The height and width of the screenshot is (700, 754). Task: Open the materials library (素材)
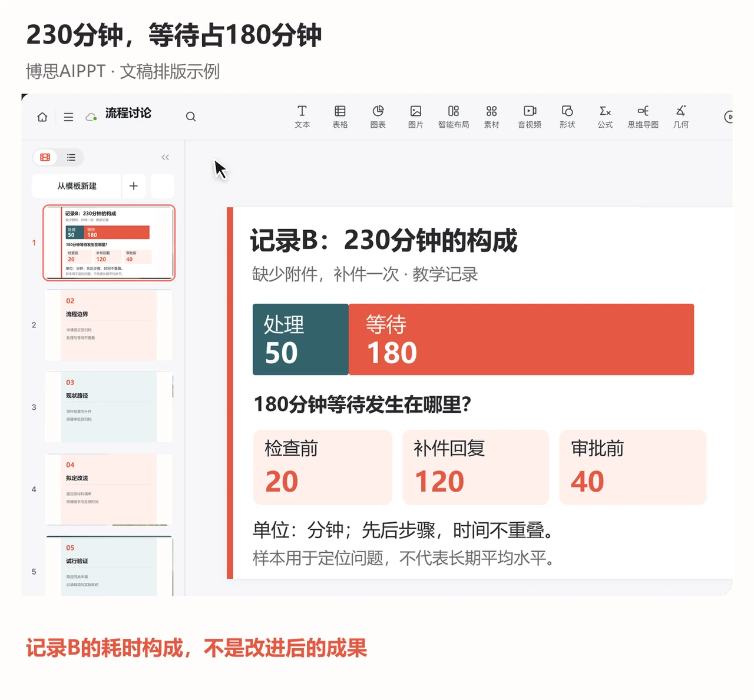[x=491, y=117]
